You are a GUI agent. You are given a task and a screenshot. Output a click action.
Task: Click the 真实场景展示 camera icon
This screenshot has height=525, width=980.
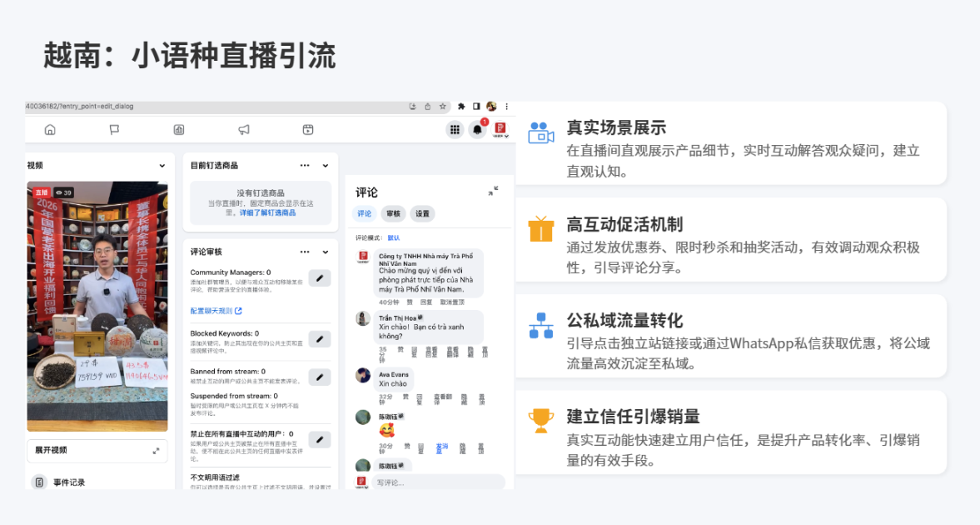click(540, 132)
